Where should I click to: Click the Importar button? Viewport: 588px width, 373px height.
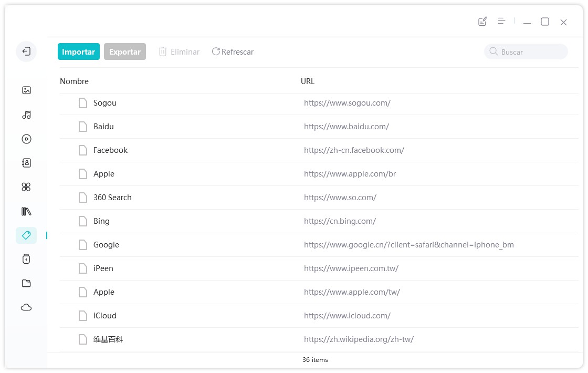[x=78, y=52]
